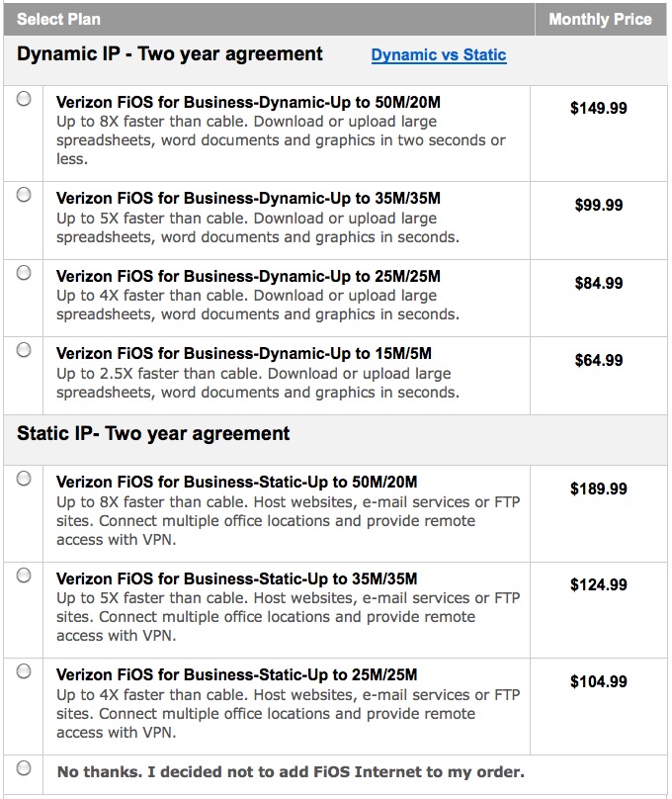Click the Select Plan column header
Viewport: 672px width, 799px height.
tap(59, 18)
